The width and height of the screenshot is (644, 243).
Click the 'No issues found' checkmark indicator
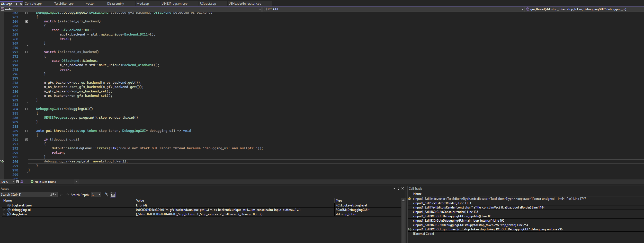[x=32, y=182]
